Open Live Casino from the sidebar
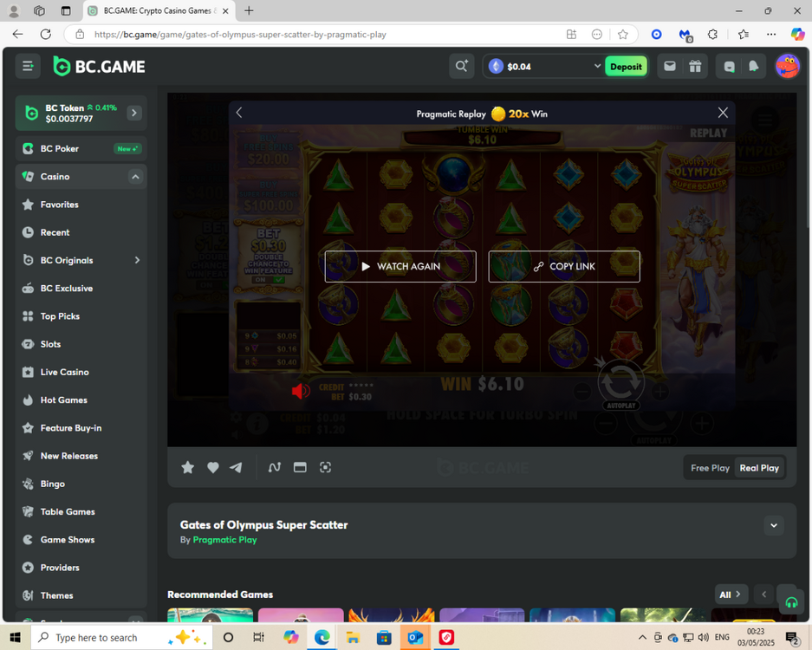This screenshot has height=650, width=812. (64, 372)
